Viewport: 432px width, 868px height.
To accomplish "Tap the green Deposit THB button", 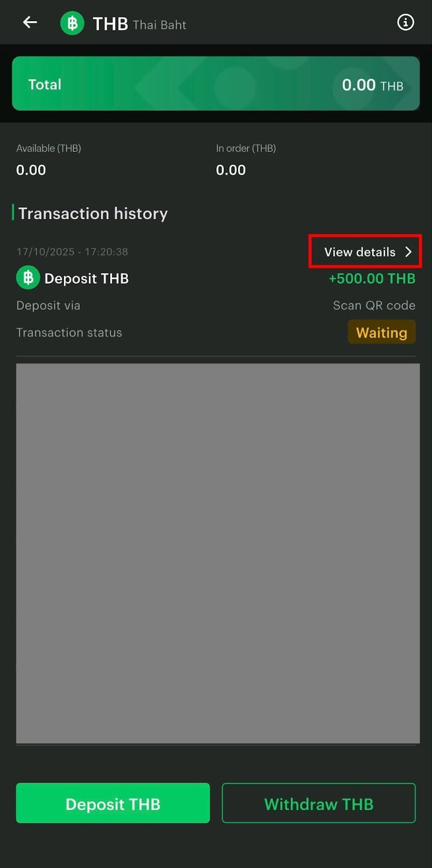I will 113,803.
